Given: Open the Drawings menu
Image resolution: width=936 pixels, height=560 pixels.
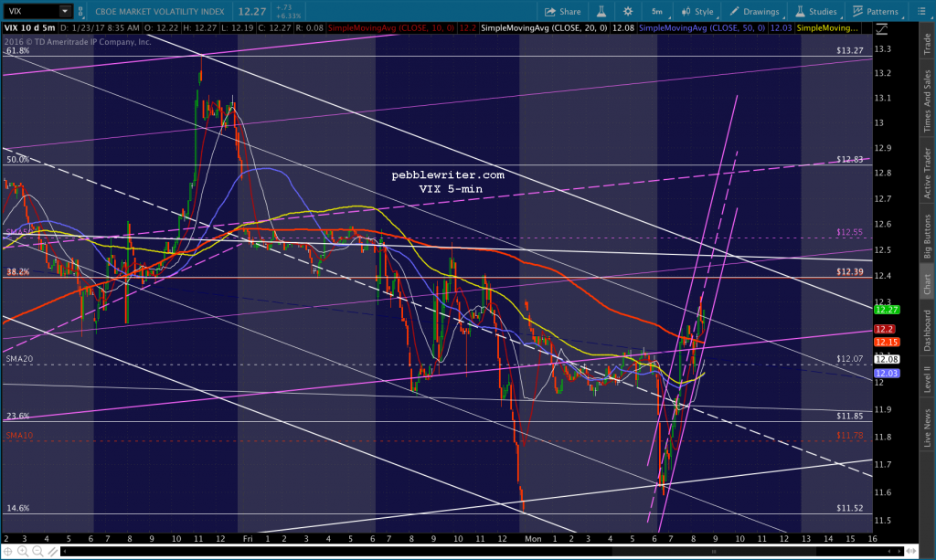Looking at the screenshot, I should pyautogui.click(x=754, y=11).
